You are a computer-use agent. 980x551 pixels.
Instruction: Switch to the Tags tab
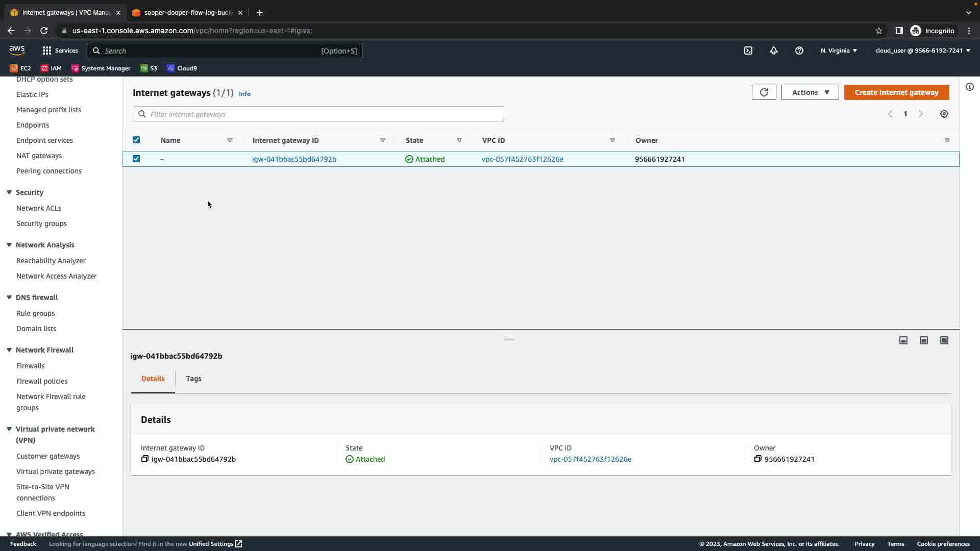click(193, 379)
